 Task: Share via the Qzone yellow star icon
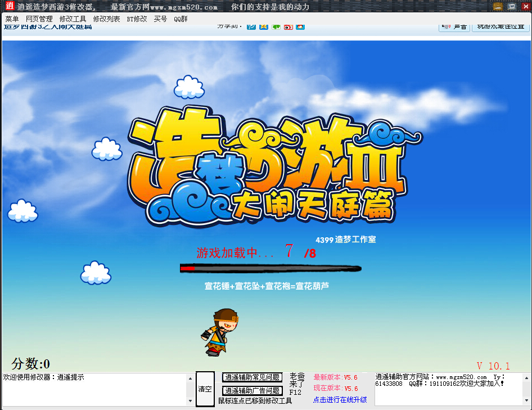tap(264, 27)
